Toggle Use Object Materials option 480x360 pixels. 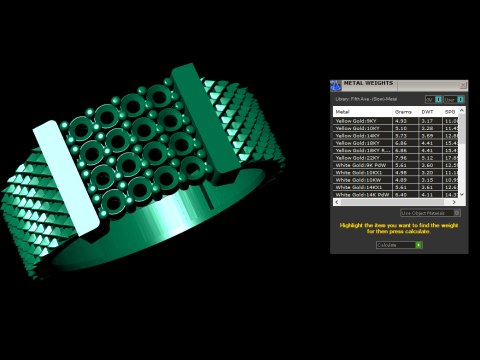430,213
